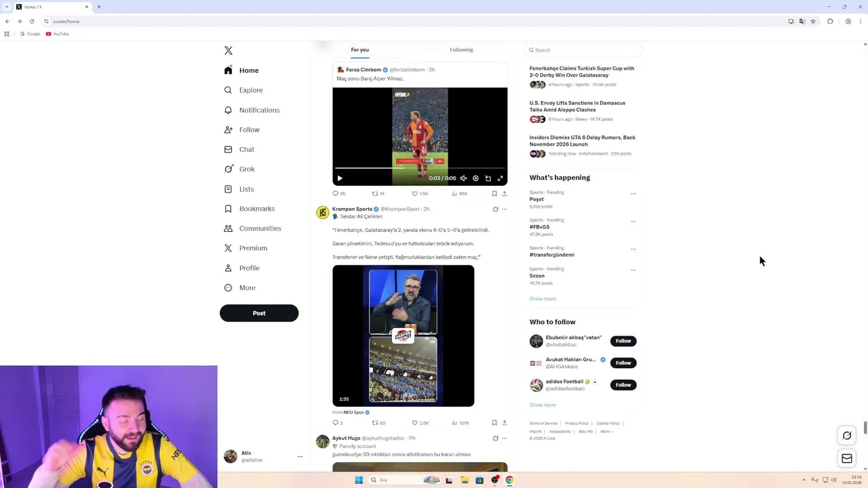
Task: View analytics of Krampon Sports post
Action: coord(460,423)
